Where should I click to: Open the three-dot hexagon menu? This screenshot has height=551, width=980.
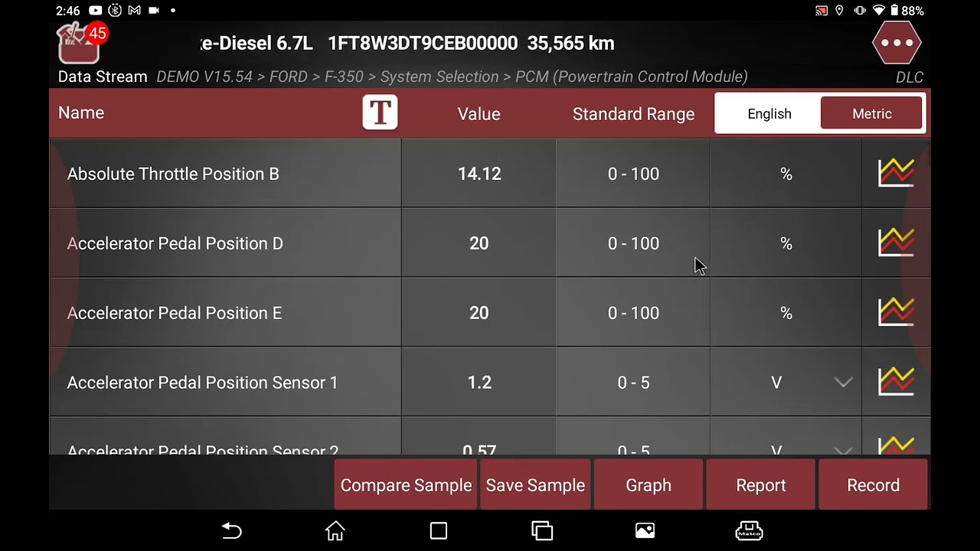click(897, 43)
